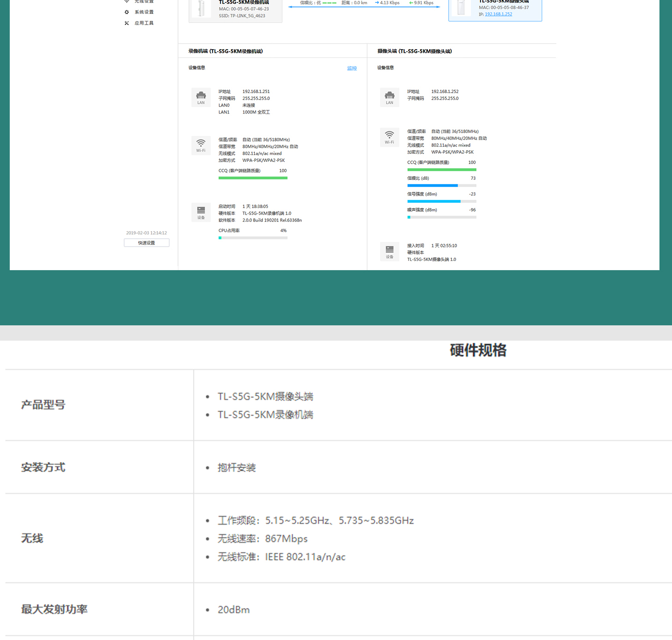Image resolution: width=672 pixels, height=640 pixels.
Task: Click the 20dBm power value
Action: tap(234, 610)
